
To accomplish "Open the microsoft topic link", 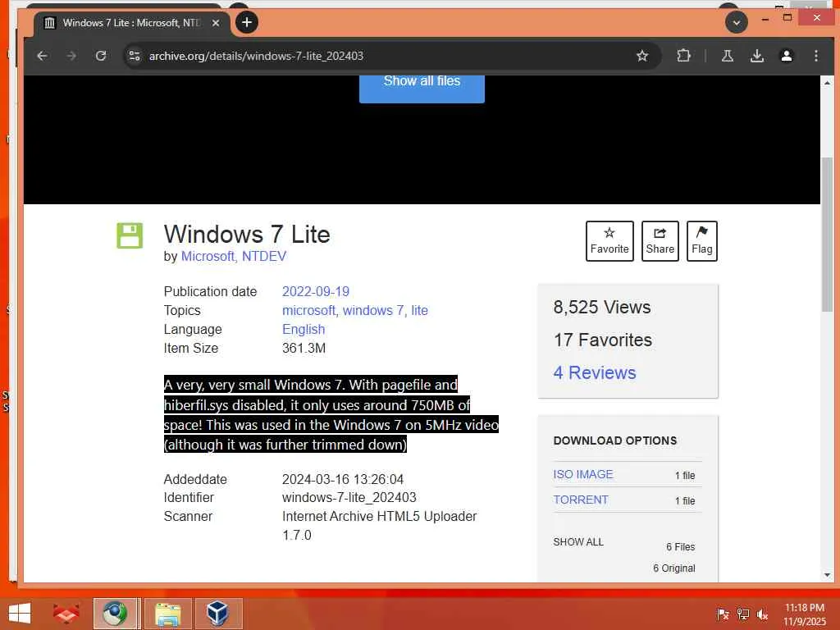I will 308,311.
